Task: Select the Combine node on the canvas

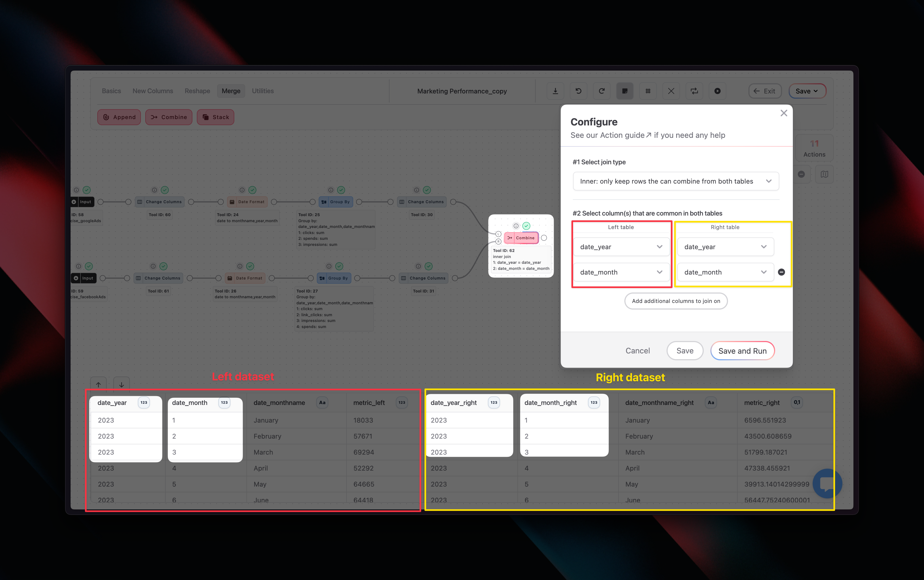Action: pos(521,238)
